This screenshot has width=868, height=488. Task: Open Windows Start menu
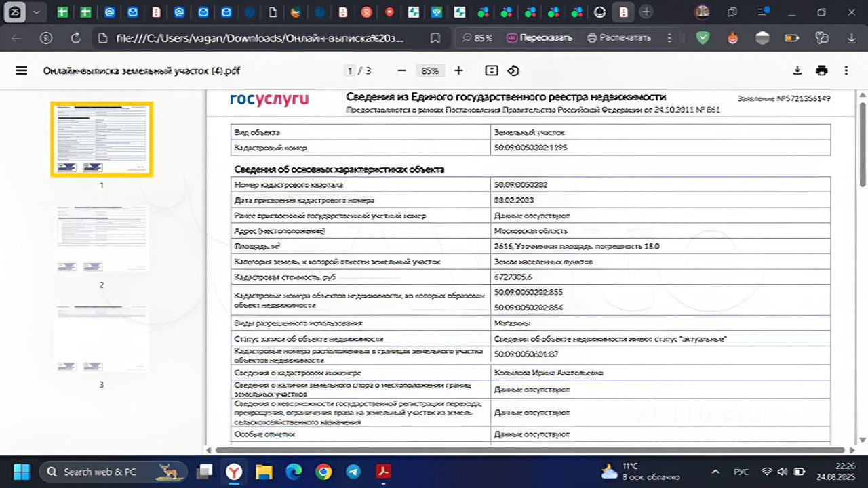click(x=20, y=472)
